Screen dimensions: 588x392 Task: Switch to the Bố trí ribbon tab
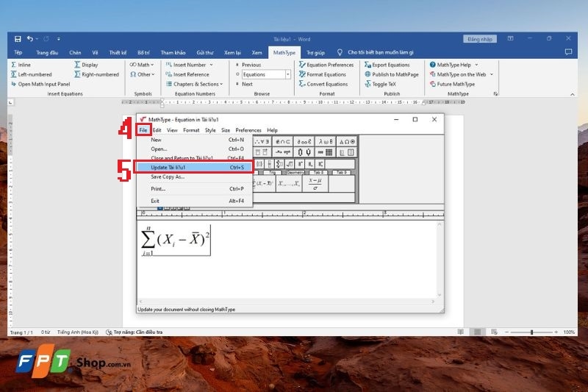point(143,52)
